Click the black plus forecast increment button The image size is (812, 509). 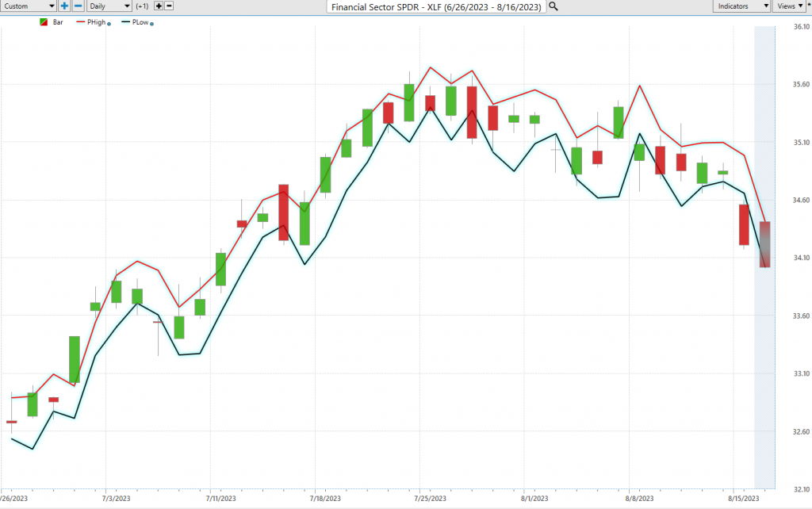pyautogui.click(x=159, y=6)
